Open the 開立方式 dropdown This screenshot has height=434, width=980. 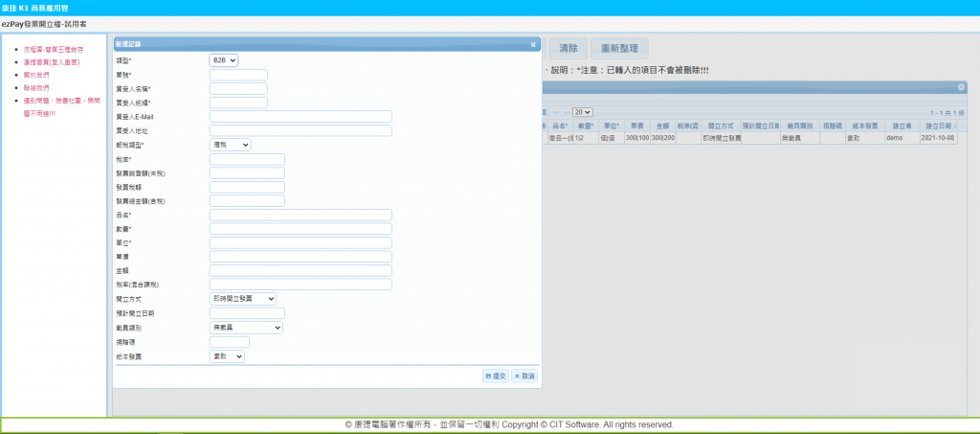point(242,299)
